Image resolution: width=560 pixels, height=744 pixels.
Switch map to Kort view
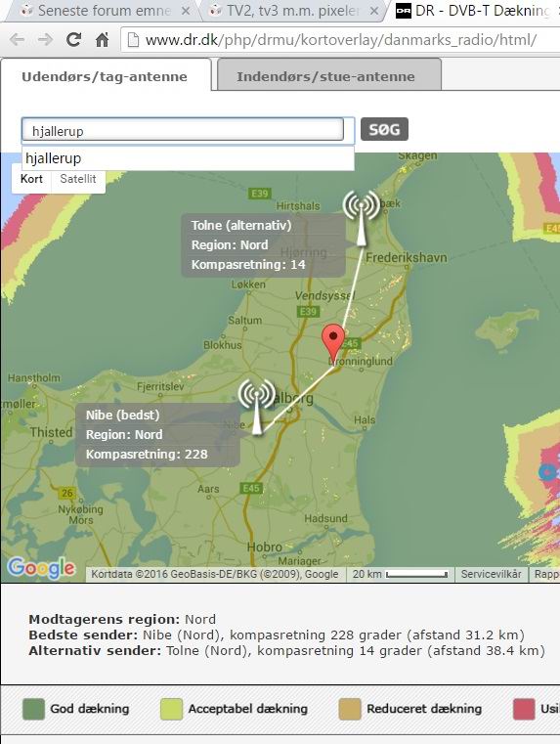(31, 179)
